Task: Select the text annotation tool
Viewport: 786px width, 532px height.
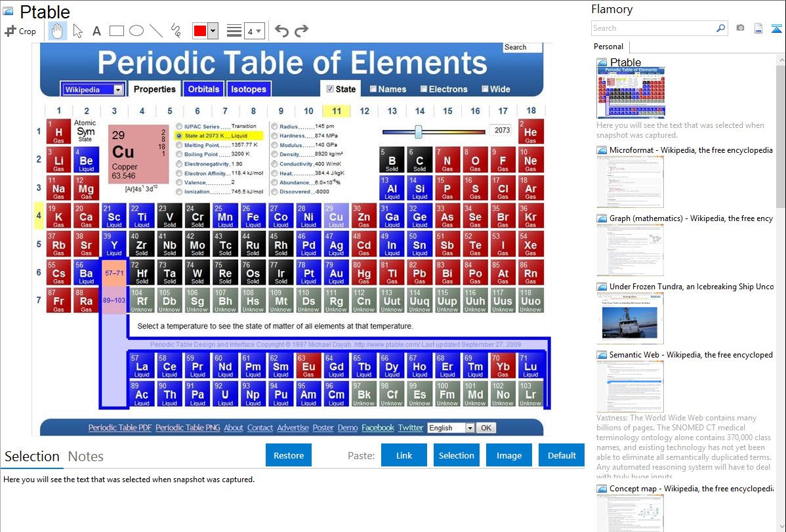Action: pos(96,31)
